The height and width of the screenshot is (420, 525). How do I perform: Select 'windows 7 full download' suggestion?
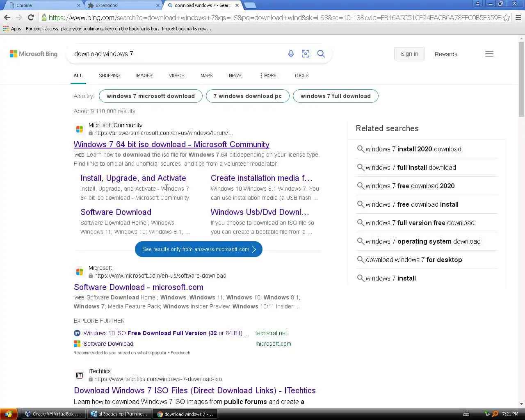tap(336, 96)
